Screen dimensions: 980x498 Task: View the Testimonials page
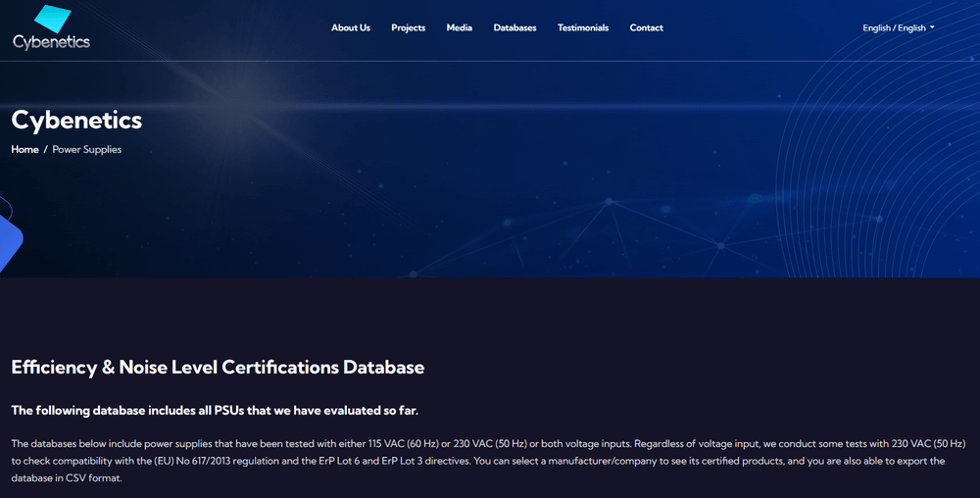[x=582, y=27]
